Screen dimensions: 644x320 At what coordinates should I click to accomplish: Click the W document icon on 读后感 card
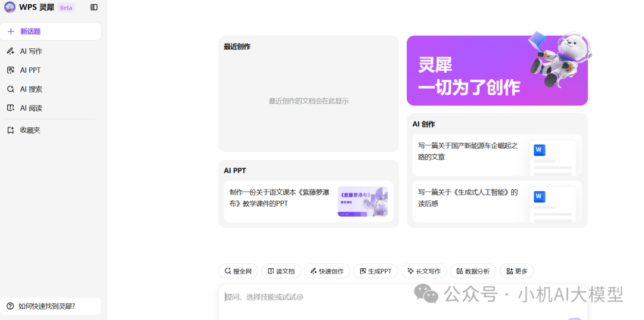(539, 197)
